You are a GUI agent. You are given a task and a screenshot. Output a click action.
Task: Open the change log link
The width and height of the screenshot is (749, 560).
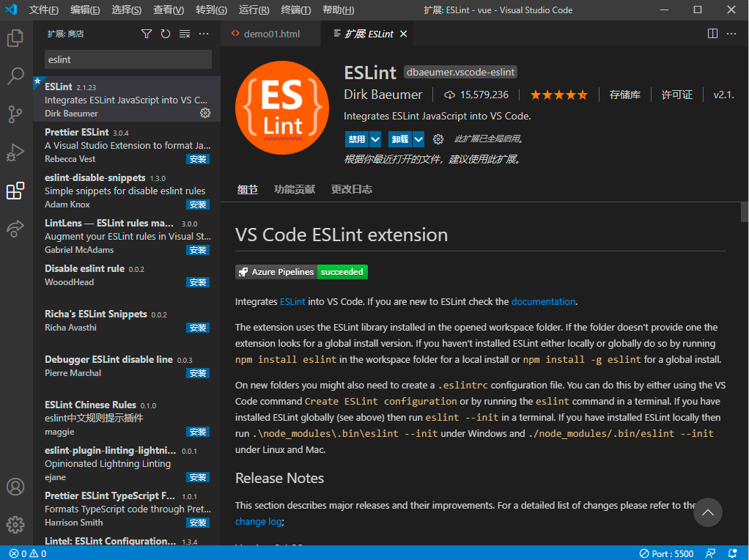(259, 521)
